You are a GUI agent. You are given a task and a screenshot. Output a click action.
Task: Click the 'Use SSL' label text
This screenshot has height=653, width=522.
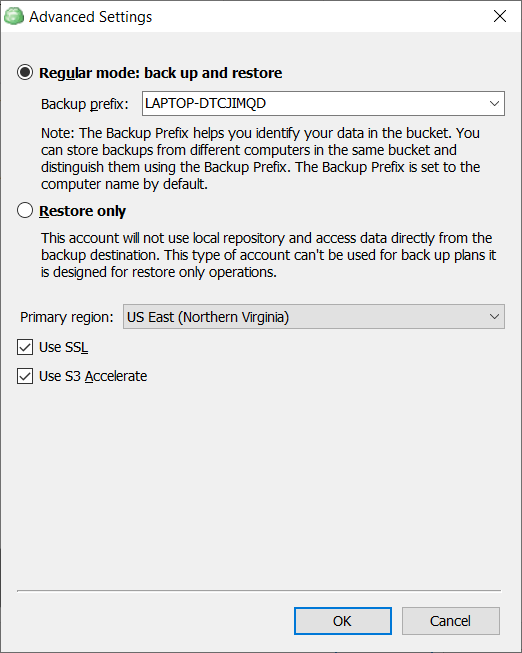(x=63, y=347)
